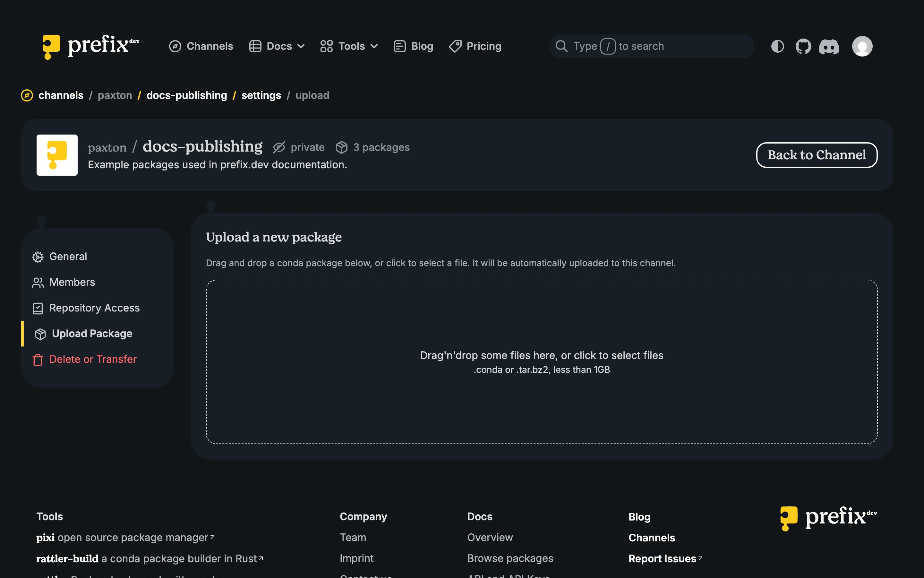This screenshot has width=924, height=578.
Task: Click the channel logo thumbnail
Action: (x=57, y=155)
